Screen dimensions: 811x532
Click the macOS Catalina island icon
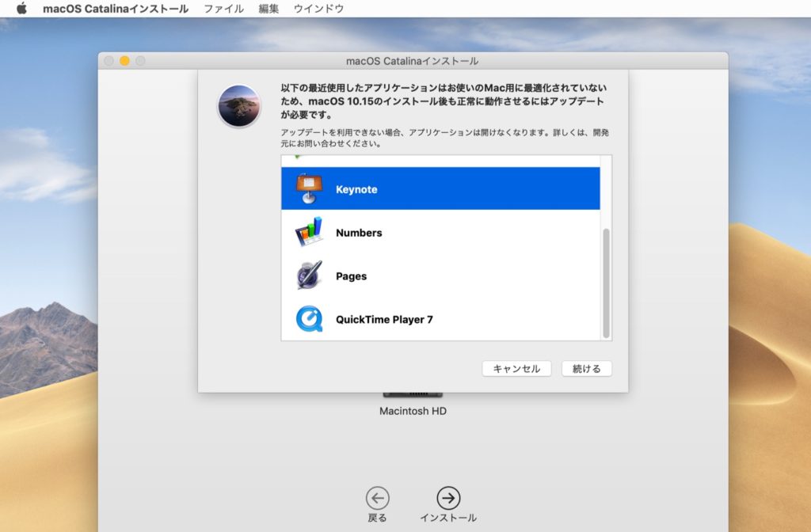click(239, 106)
